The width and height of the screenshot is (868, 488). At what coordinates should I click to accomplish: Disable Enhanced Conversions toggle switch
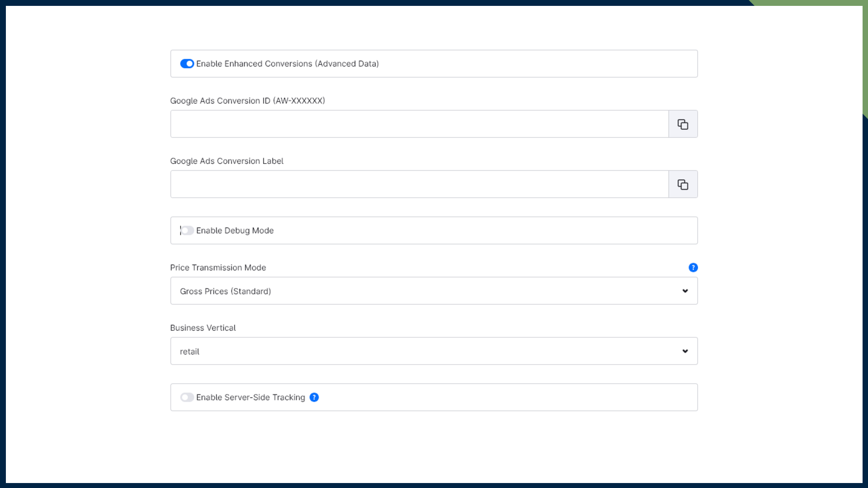(x=187, y=64)
